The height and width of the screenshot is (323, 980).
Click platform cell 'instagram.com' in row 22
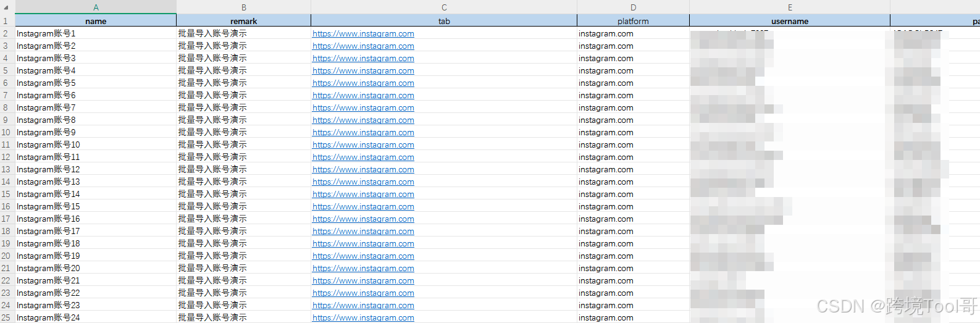click(633, 280)
